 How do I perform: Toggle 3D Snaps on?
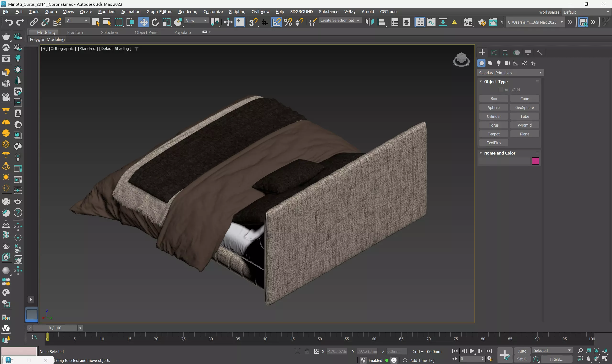pos(253,22)
